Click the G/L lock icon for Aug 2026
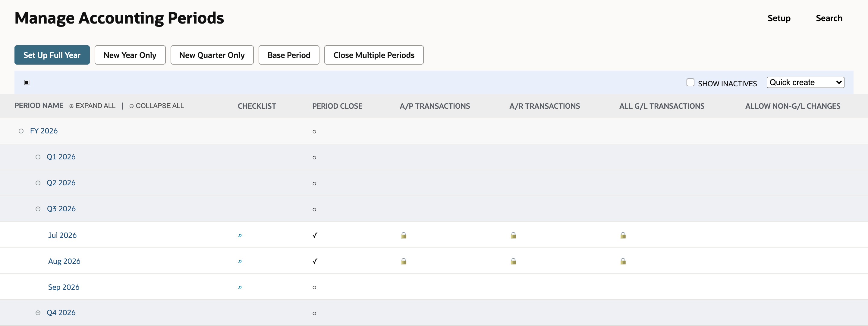868x326 pixels. tap(623, 261)
